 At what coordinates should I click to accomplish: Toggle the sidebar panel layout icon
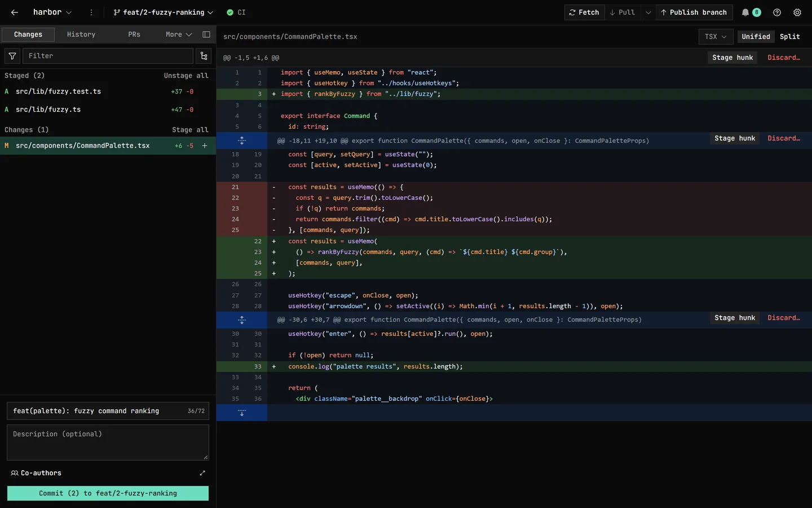[206, 34]
